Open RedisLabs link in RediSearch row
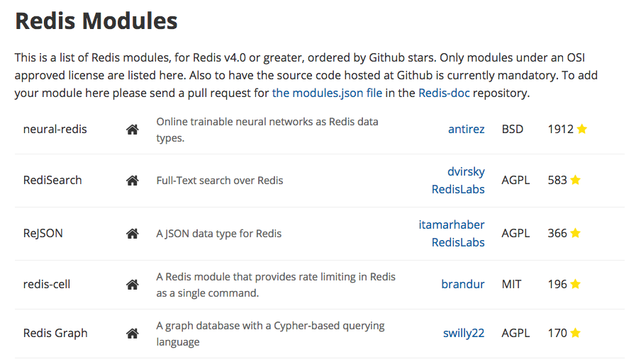 (458, 189)
